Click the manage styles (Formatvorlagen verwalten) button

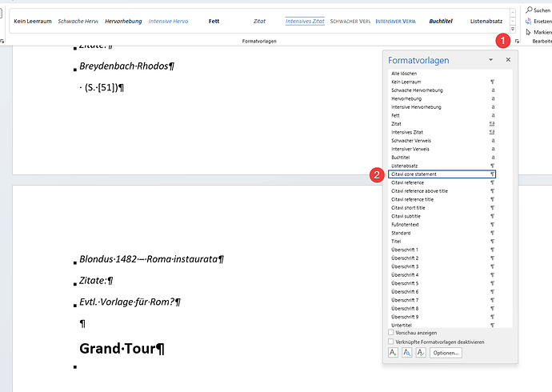(421, 353)
